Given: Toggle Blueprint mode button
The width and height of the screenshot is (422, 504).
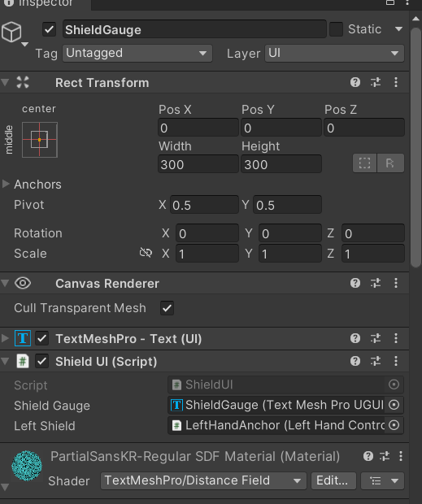Looking at the screenshot, I should [x=365, y=163].
